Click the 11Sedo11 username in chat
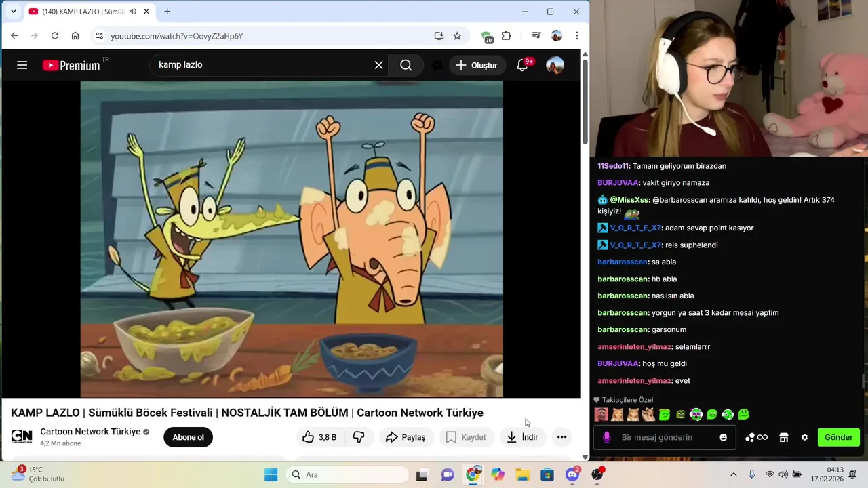Screen dimensions: 868x488 (x=614, y=166)
